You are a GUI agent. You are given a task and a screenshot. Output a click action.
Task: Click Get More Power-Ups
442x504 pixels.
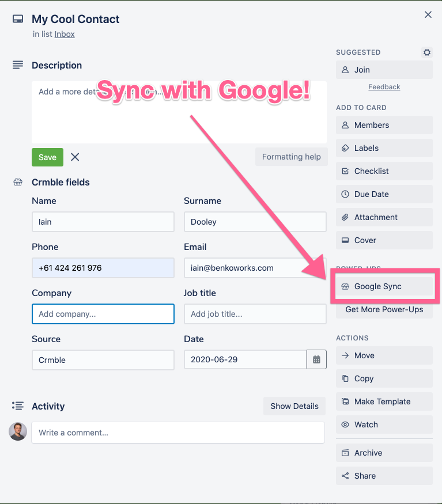click(384, 309)
